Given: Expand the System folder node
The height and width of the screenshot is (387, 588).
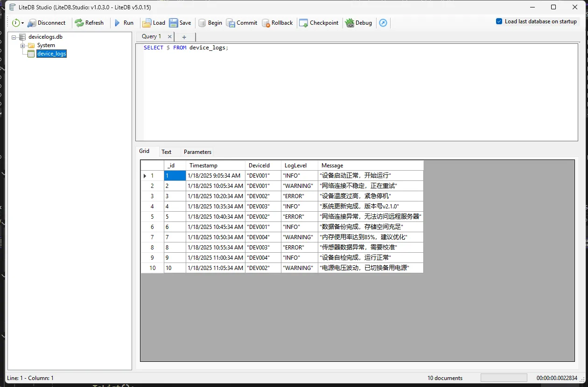Looking at the screenshot, I should 22,45.
